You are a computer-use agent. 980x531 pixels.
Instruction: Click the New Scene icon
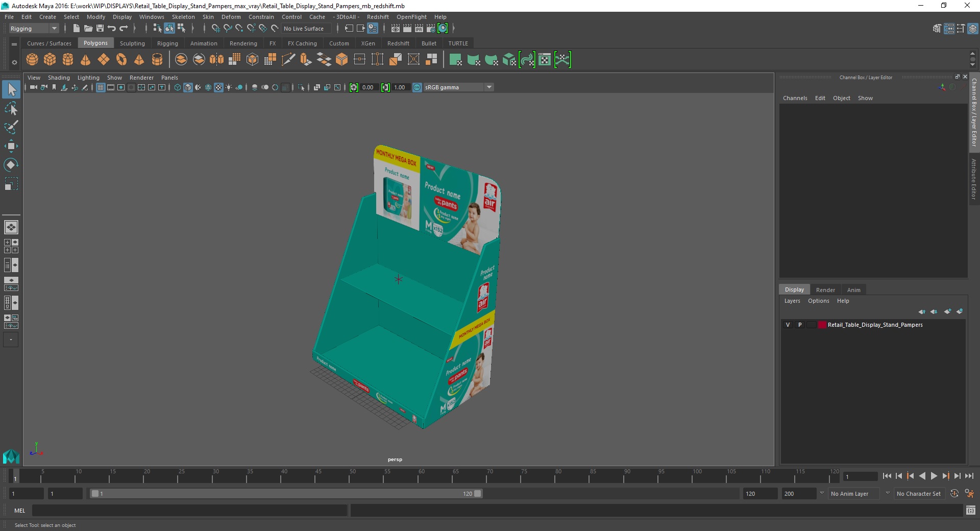76,29
